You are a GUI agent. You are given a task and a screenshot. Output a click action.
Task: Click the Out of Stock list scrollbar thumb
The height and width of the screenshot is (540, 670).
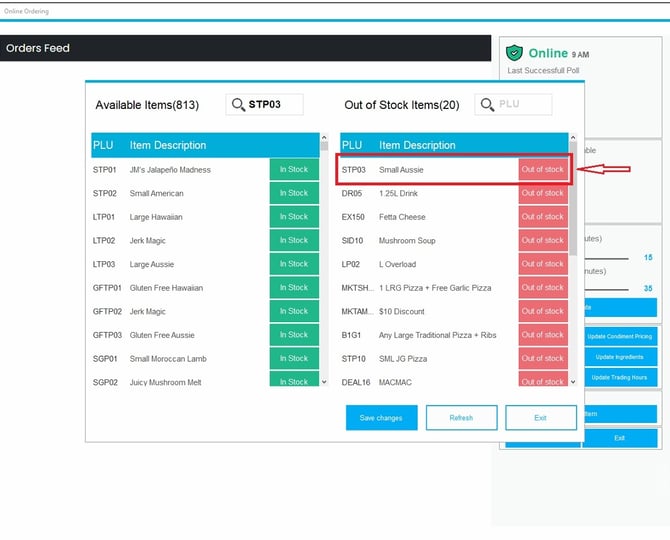[573, 199]
